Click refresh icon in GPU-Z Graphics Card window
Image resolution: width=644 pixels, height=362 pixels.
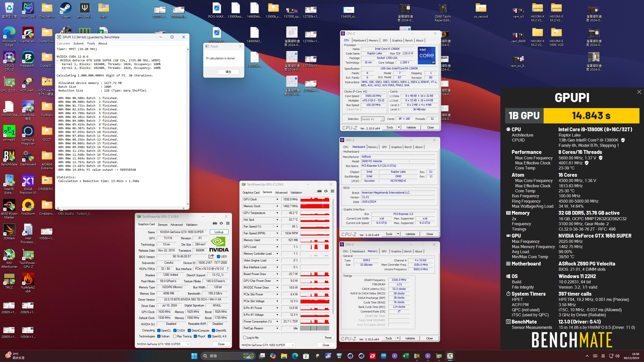click(221, 223)
